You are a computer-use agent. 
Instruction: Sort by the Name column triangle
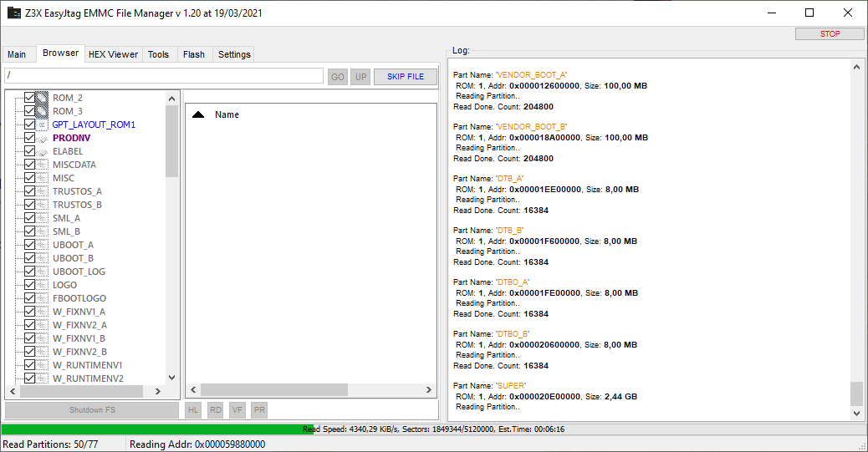click(x=198, y=114)
